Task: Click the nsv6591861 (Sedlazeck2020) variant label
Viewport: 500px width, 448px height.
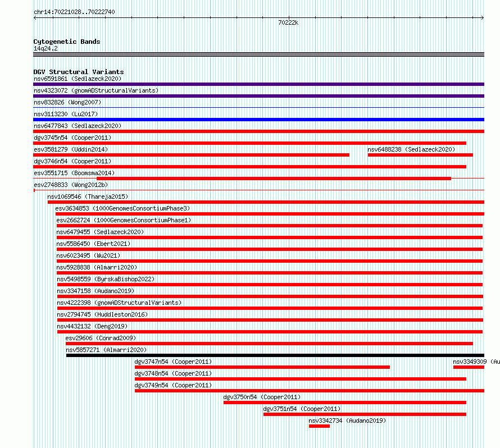Action: [x=78, y=79]
